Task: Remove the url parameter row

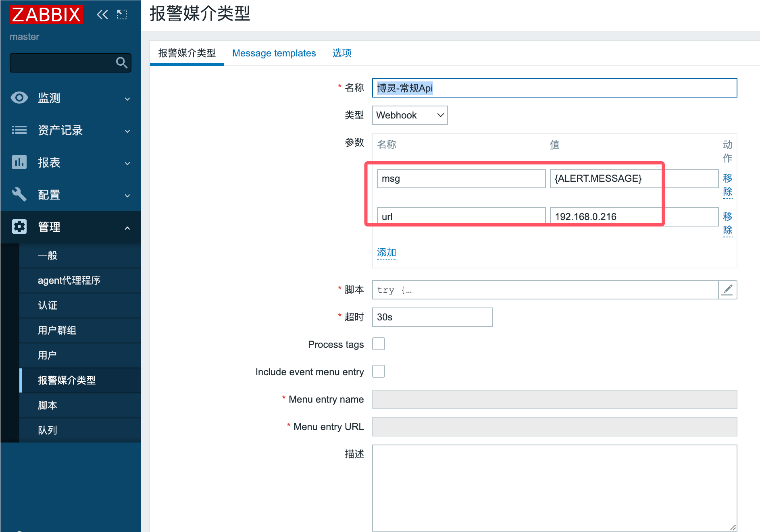Action: coord(727,223)
